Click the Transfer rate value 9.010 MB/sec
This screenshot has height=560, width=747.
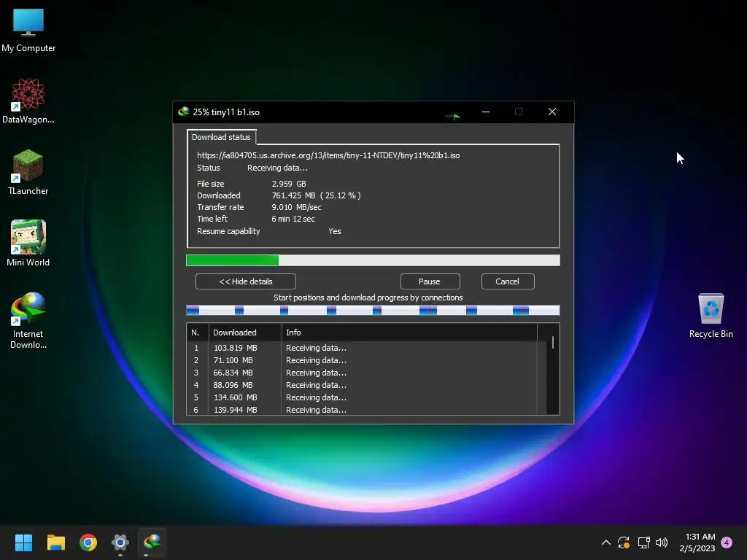tap(296, 207)
